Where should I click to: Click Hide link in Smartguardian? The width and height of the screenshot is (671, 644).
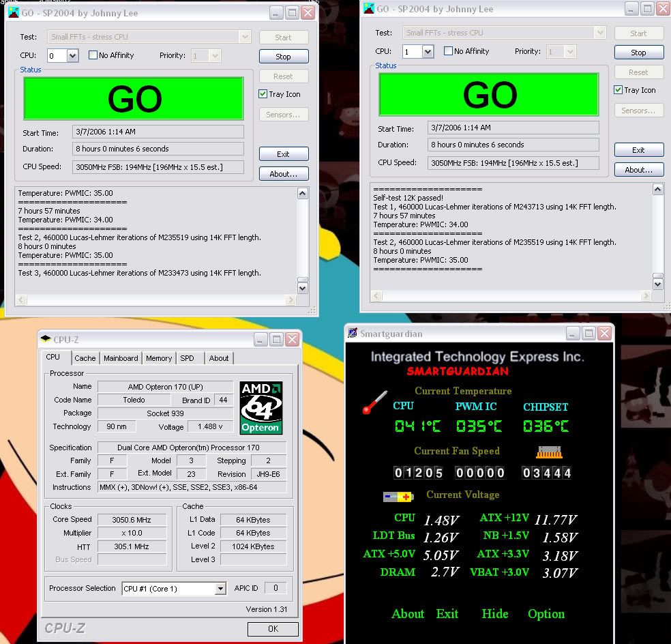pos(494,613)
